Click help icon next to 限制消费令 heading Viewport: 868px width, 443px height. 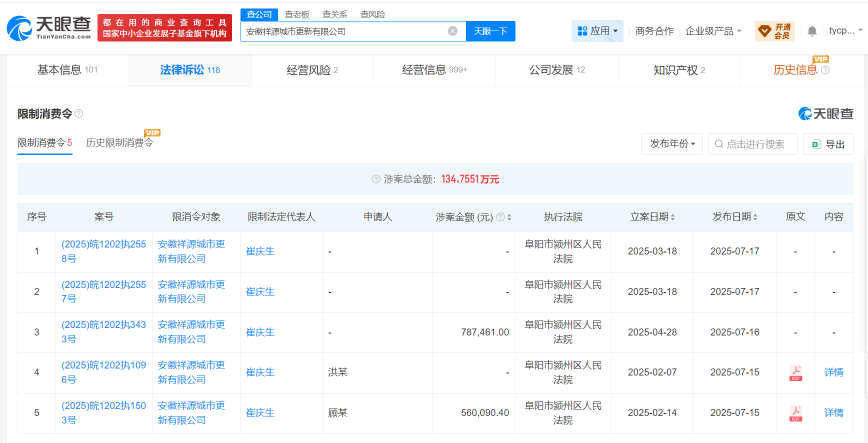point(79,114)
